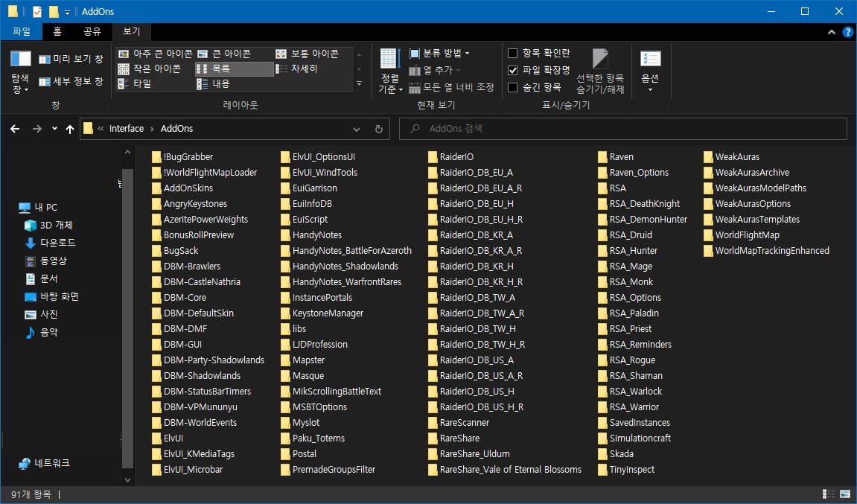Select the Simulationcraft folder
Image resolution: width=857 pixels, height=504 pixels.
point(634,438)
